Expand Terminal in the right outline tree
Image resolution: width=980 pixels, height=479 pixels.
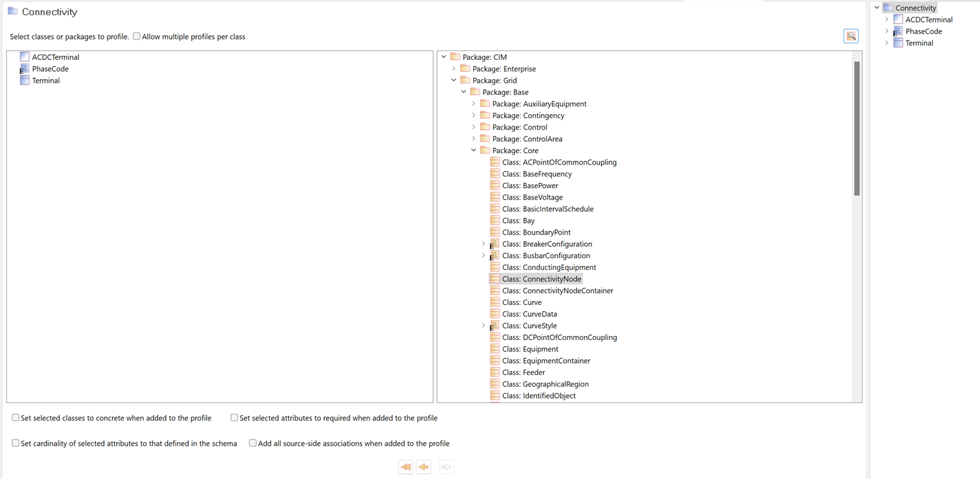pos(886,43)
